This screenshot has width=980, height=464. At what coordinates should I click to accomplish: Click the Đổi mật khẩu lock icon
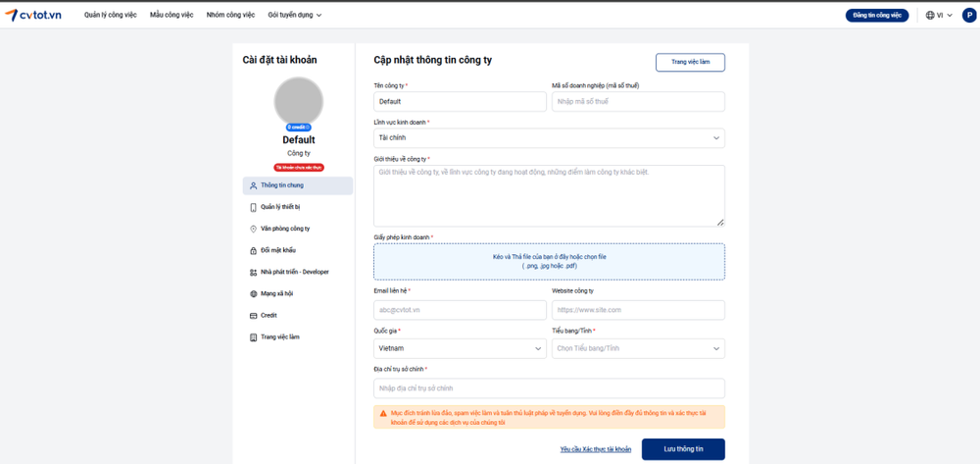[x=253, y=250]
